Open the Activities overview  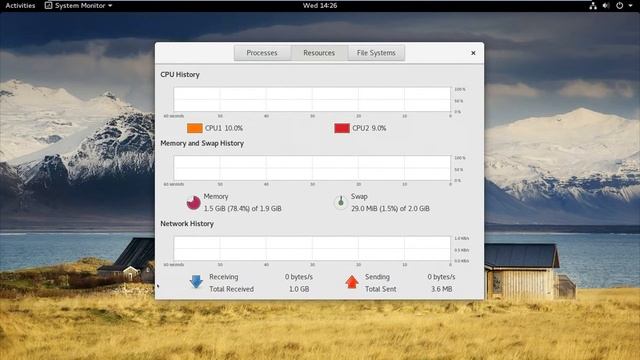coord(20,6)
